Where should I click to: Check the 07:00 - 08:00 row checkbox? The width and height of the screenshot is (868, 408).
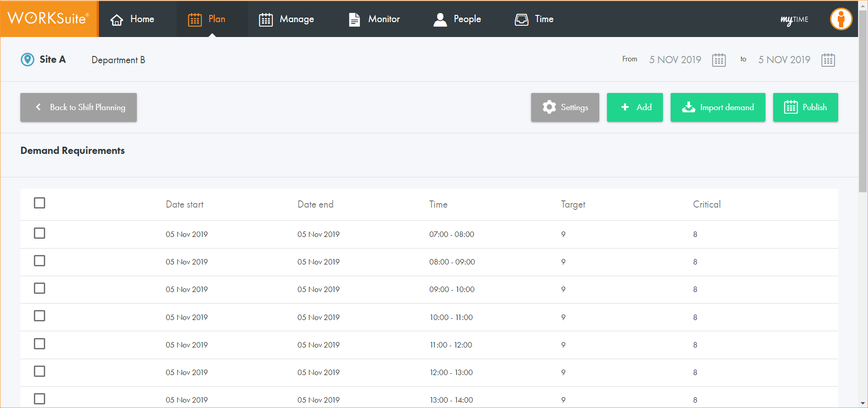tap(40, 233)
